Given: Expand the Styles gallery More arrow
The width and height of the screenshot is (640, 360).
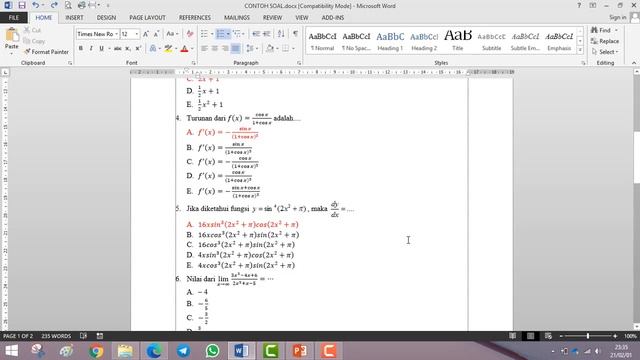Looking at the screenshot, I should point(580,50).
